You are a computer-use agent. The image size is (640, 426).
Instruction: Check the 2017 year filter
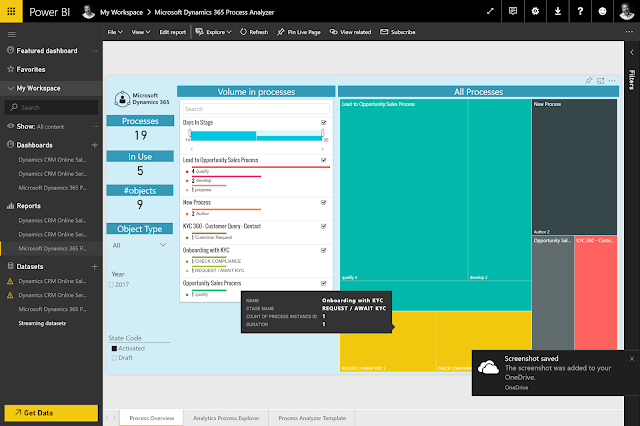point(111,285)
